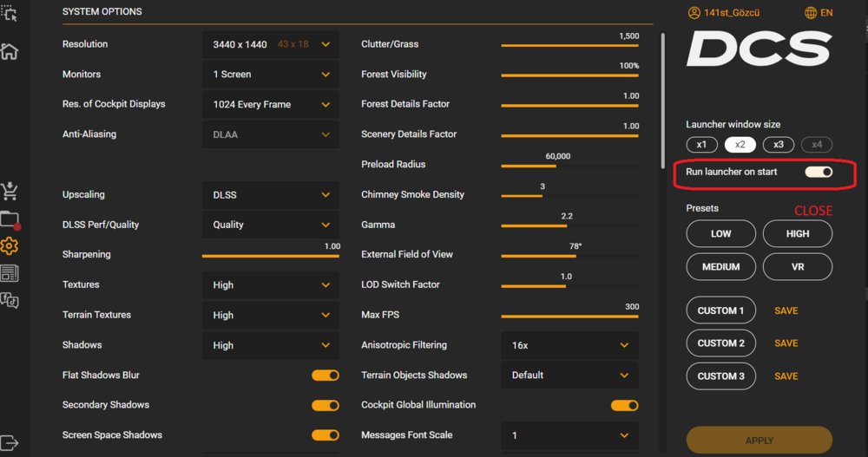This screenshot has width=868, height=457.
Task: Click the user profile icon 141st_Gözcü
Action: (694, 13)
